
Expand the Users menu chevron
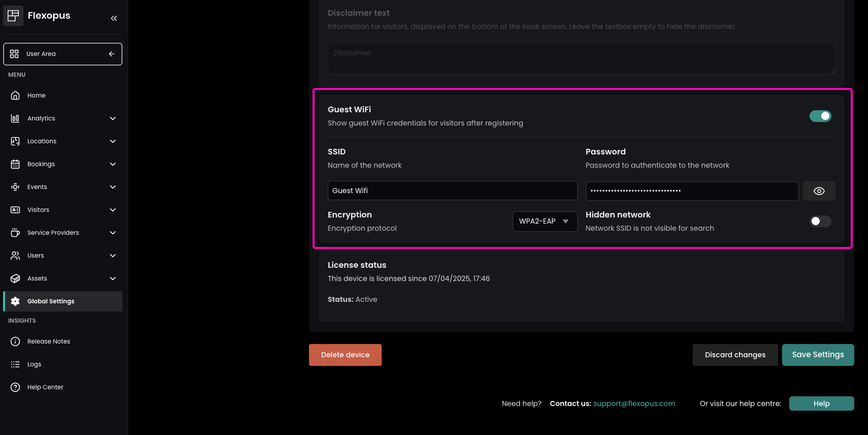[113, 256]
